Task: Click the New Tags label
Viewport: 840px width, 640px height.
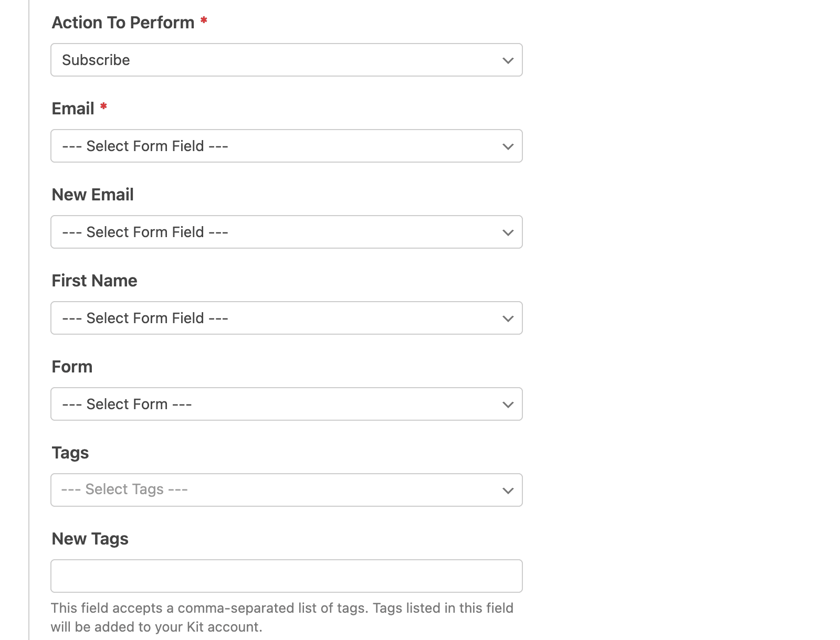Action: coord(90,539)
